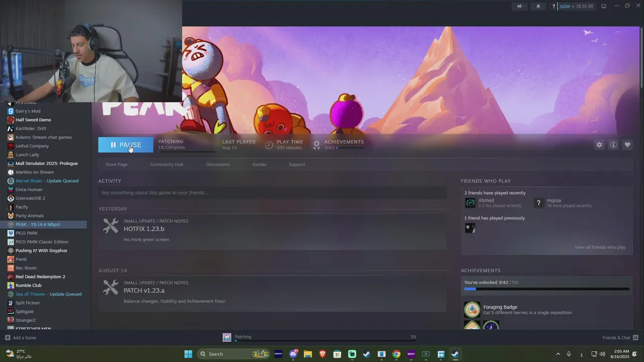The height and width of the screenshot is (362, 644).
Task: Select 'Rumble Club' in library list
Action: [x=28, y=286]
